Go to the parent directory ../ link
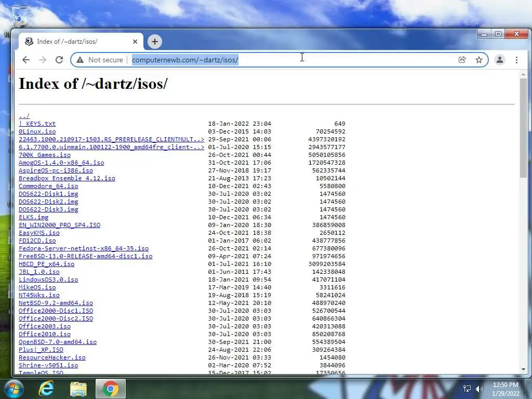The height and width of the screenshot is (399, 532). pos(24,116)
